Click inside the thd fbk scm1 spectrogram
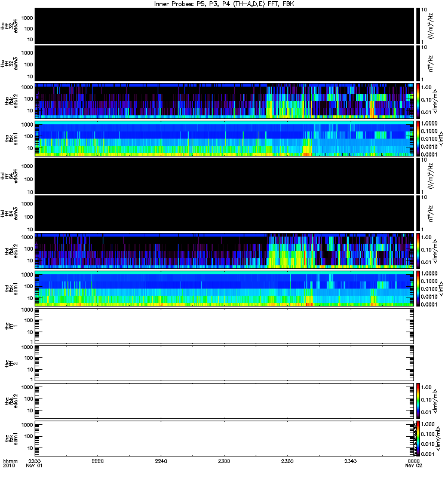Screen dimensions: 448x478 click(225, 289)
